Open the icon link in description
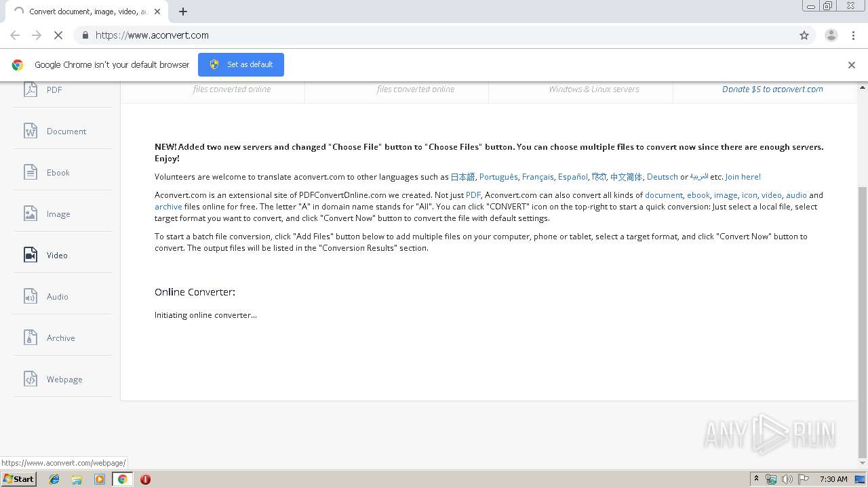This screenshot has height=488, width=868. click(749, 195)
